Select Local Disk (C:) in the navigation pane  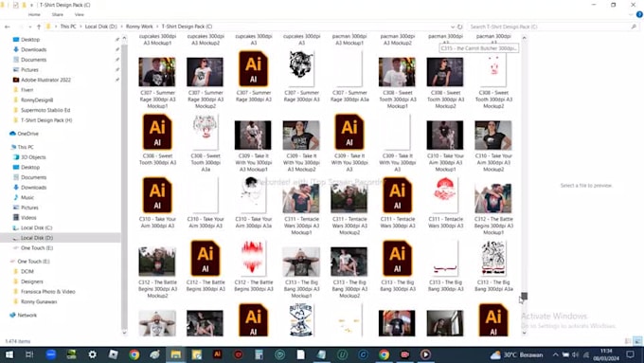coord(36,227)
